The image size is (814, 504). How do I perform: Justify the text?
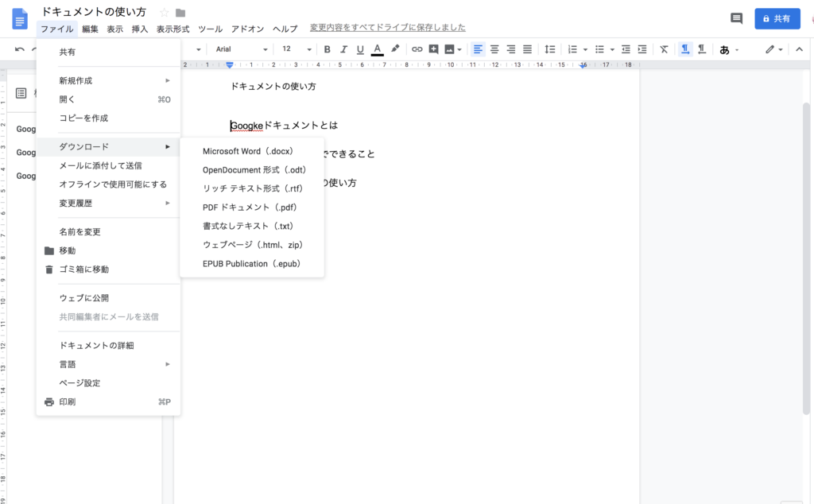click(528, 49)
